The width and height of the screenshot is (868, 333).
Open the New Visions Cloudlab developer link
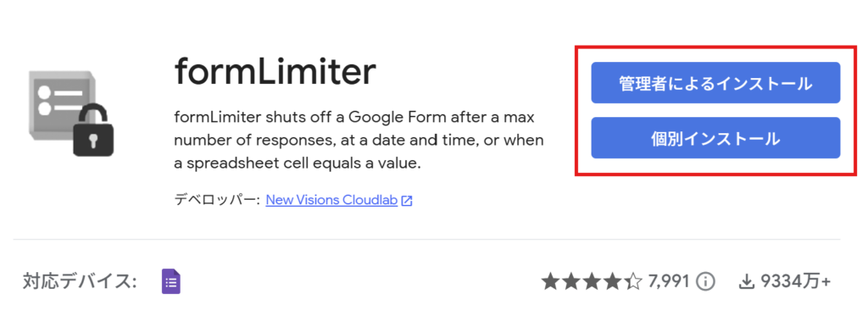click(x=331, y=200)
